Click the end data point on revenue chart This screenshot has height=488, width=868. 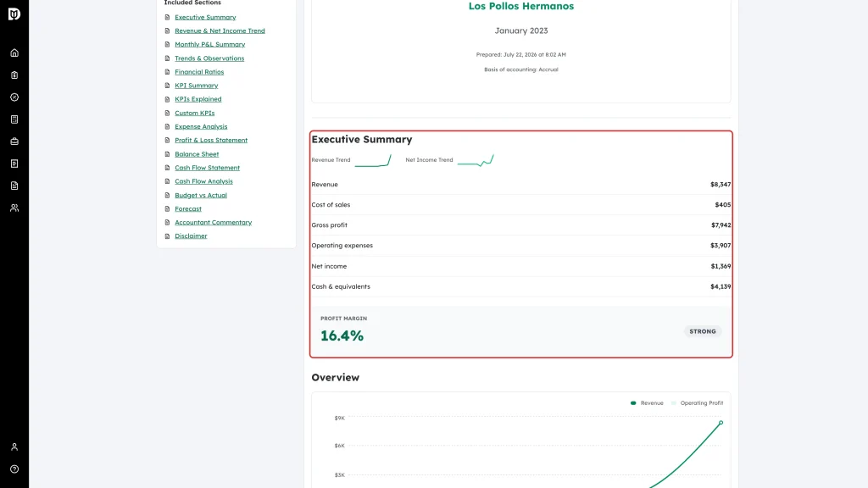point(721,423)
